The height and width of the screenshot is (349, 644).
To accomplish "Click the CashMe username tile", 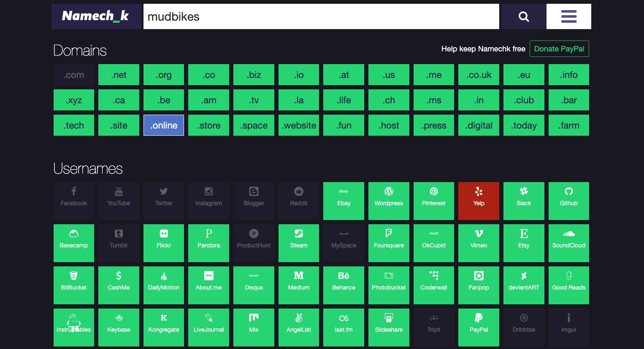I will tap(119, 285).
